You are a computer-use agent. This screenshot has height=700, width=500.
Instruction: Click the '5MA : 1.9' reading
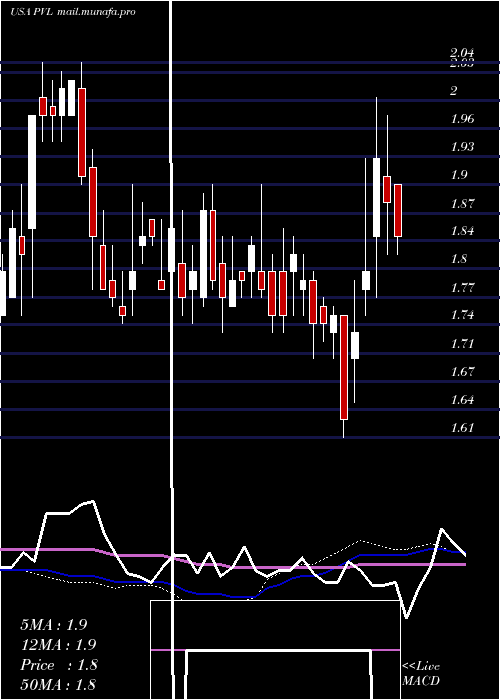[54, 625]
